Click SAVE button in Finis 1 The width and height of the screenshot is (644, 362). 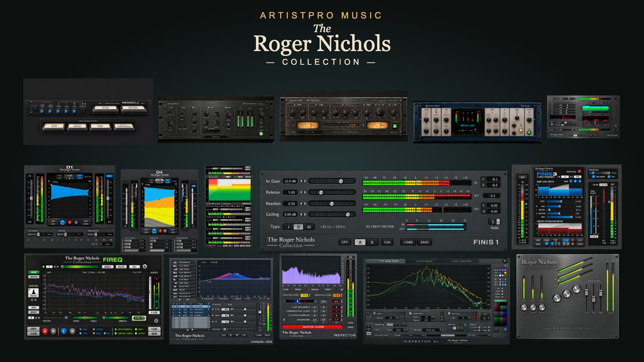[x=425, y=242]
